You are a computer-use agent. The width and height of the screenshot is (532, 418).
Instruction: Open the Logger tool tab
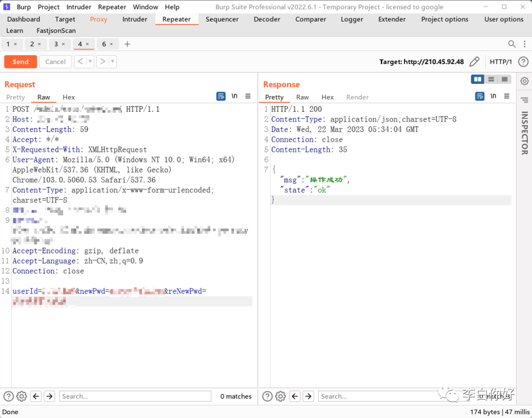(x=352, y=19)
